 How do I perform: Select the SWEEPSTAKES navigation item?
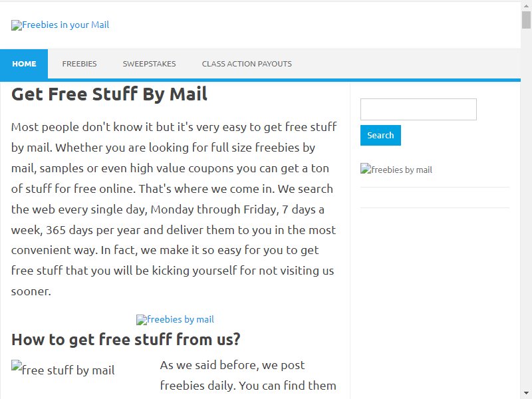point(149,64)
